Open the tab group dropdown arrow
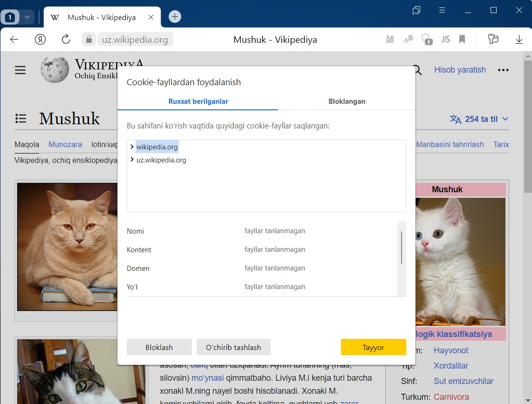The height and width of the screenshot is (404, 532). click(27, 17)
